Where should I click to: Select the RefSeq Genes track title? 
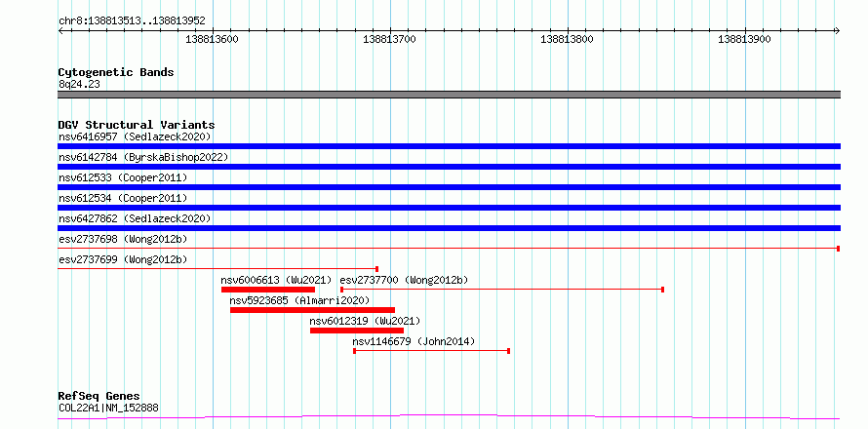(99, 397)
